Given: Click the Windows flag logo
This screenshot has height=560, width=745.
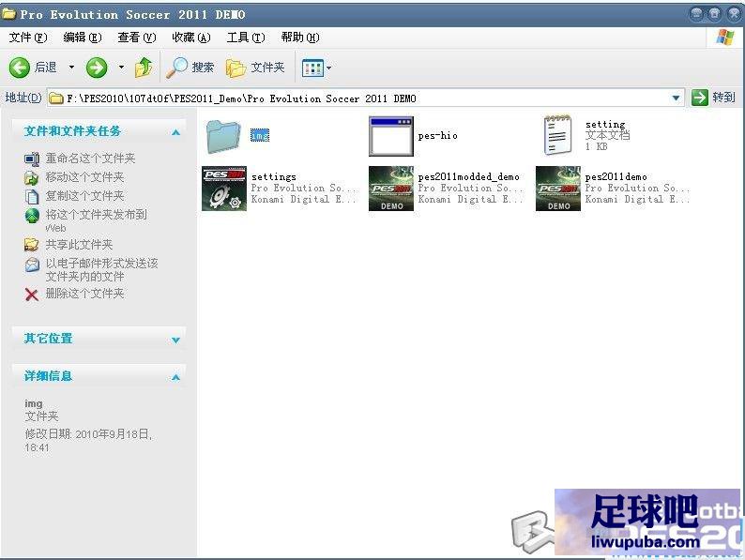Looking at the screenshot, I should point(725,37).
